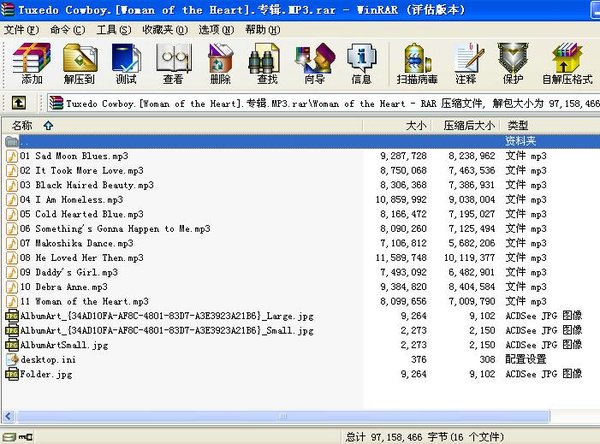
Task: Click the 保护 (Protect) toolbar icon
Action: point(513,63)
